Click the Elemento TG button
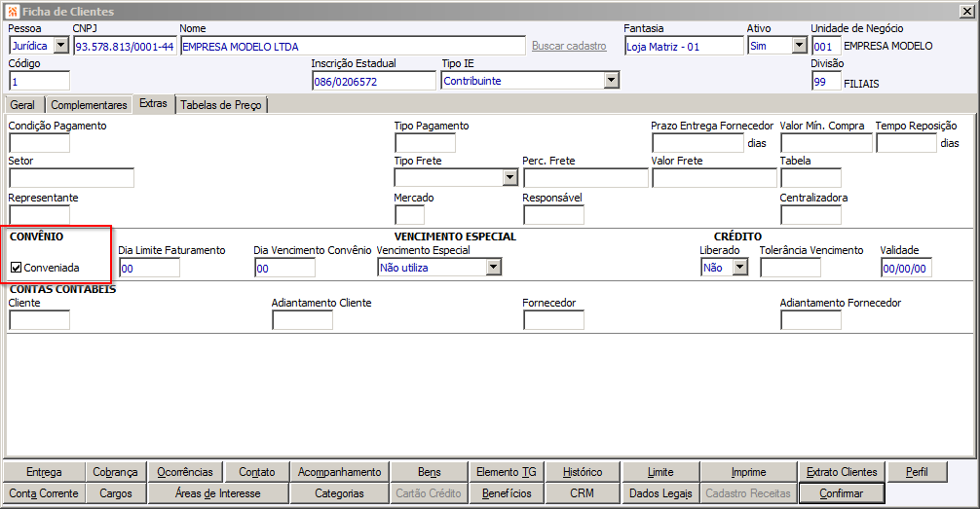Viewport: 980px width, 509px height. [507, 472]
